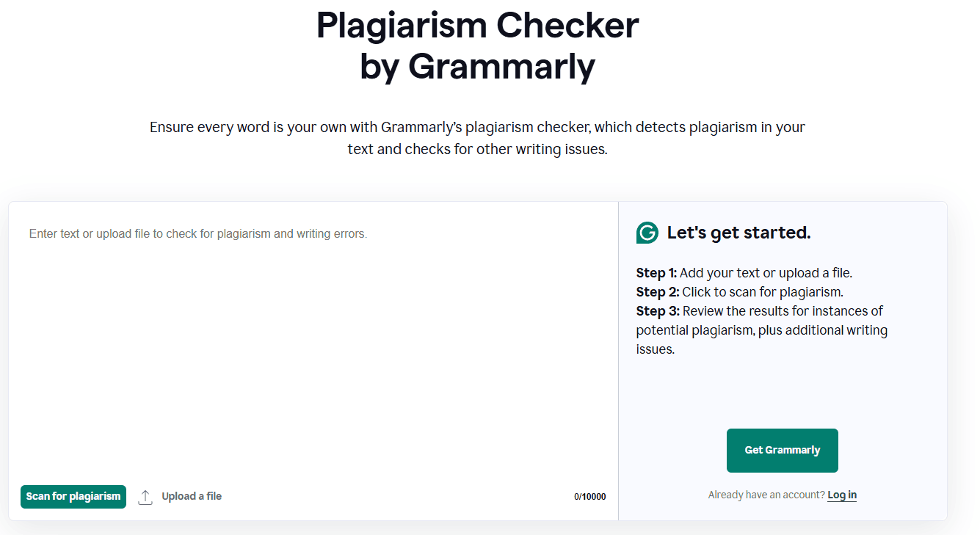Click the 'Let's get started.' heading
This screenshot has height=535, width=980.
(738, 233)
